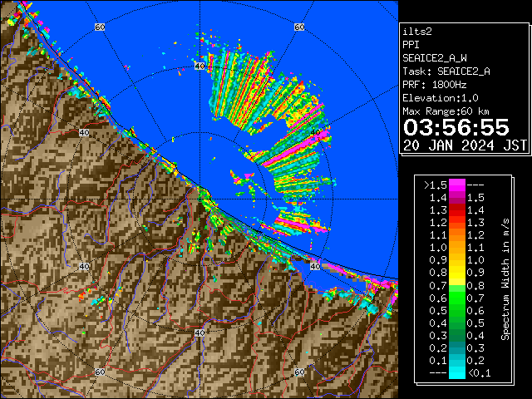The image size is (532, 399).
Task: Click the '0.1' label on legend's left column
Action: click(438, 360)
